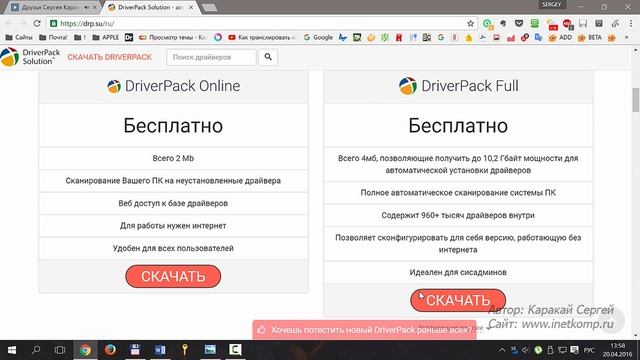This screenshot has width=640, height=360.
Task: Click the DriverPack Solution logo
Action: (x=31, y=57)
